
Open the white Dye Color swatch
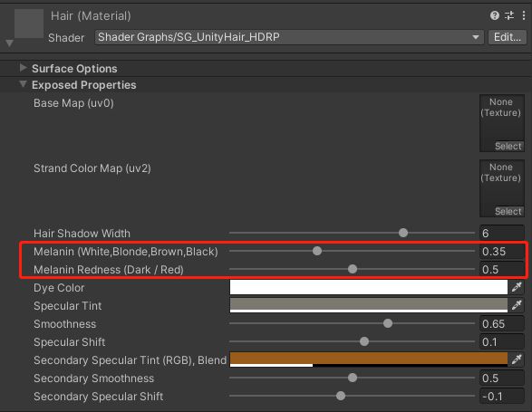click(369, 287)
